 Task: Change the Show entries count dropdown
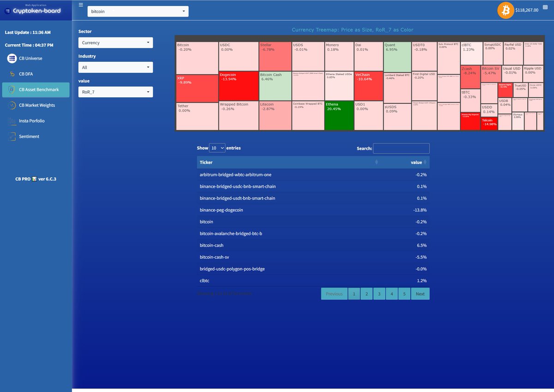pos(217,148)
